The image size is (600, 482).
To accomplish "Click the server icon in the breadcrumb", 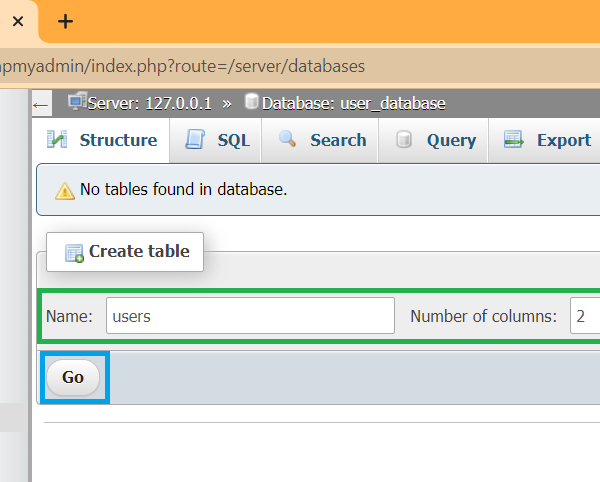I will [x=76, y=102].
